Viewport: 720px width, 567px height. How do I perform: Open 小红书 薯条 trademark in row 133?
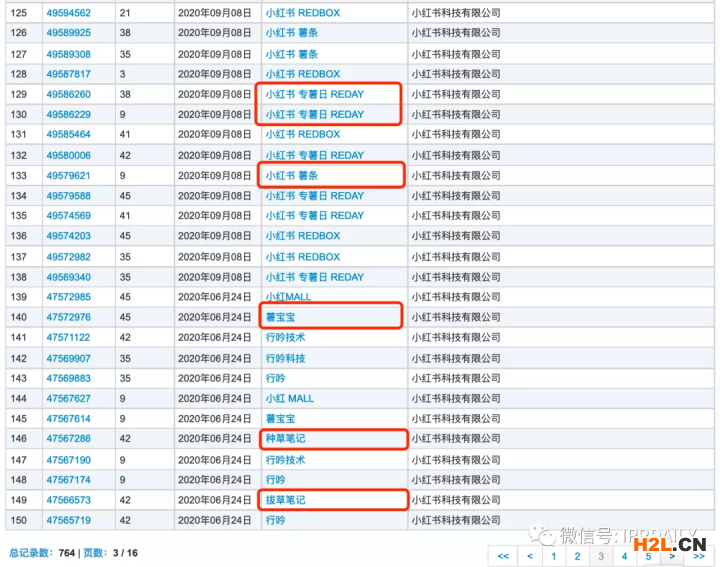(x=292, y=175)
